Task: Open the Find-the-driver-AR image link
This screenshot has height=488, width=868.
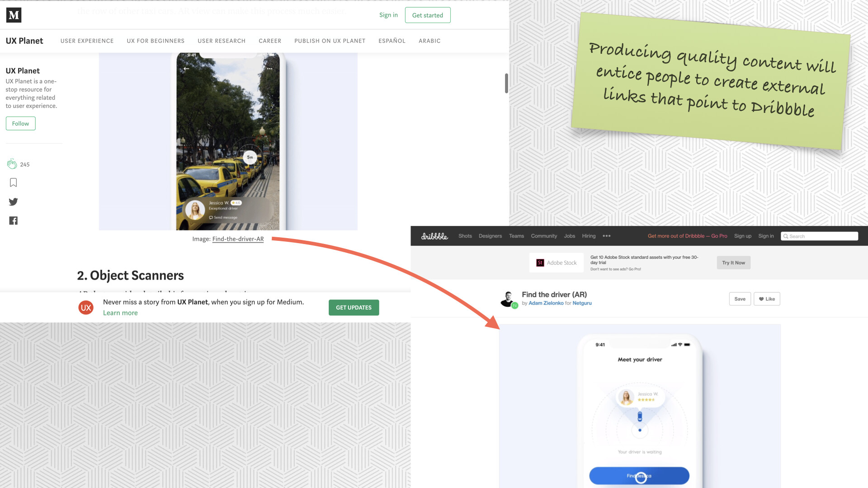Action: click(x=238, y=239)
